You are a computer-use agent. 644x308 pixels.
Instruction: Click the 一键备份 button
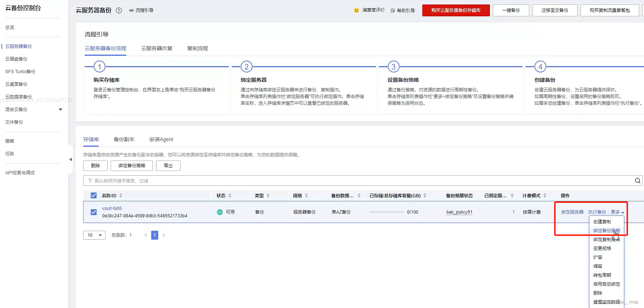[511, 10]
